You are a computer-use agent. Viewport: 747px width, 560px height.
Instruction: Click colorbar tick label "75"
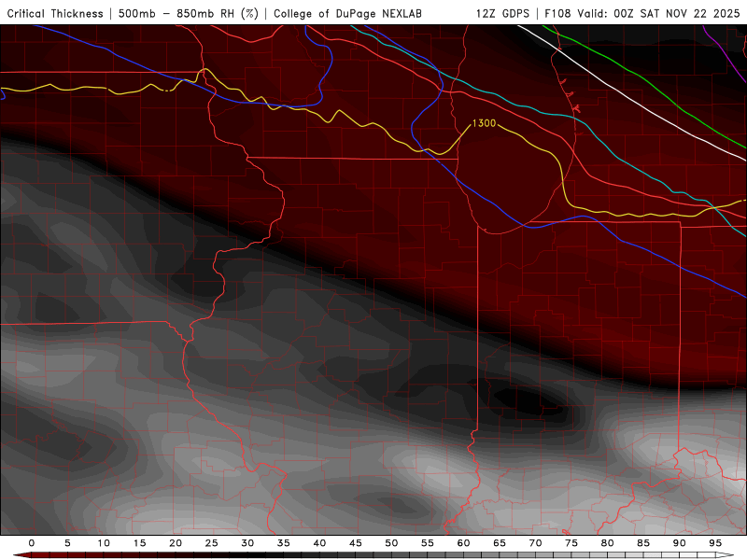point(571,543)
